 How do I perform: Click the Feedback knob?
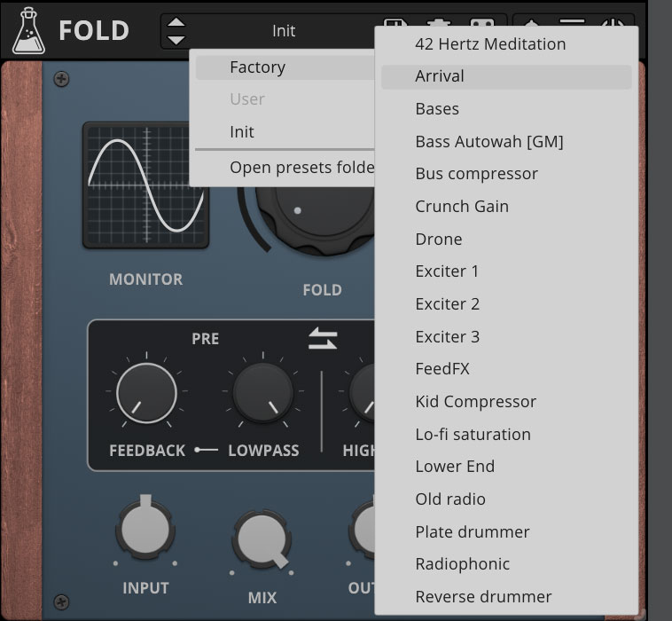click(x=146, y=393)
